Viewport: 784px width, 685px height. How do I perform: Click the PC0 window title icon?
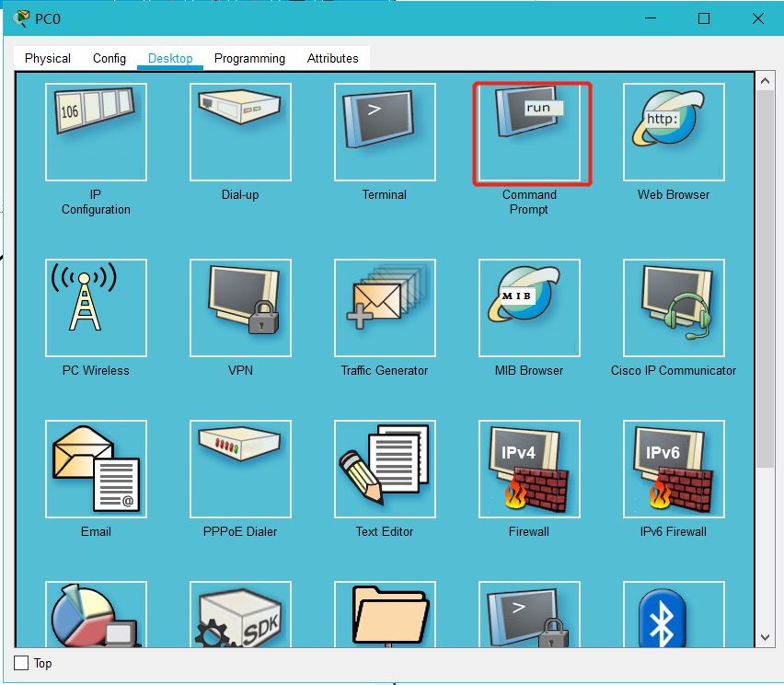(x=21, y=19)
